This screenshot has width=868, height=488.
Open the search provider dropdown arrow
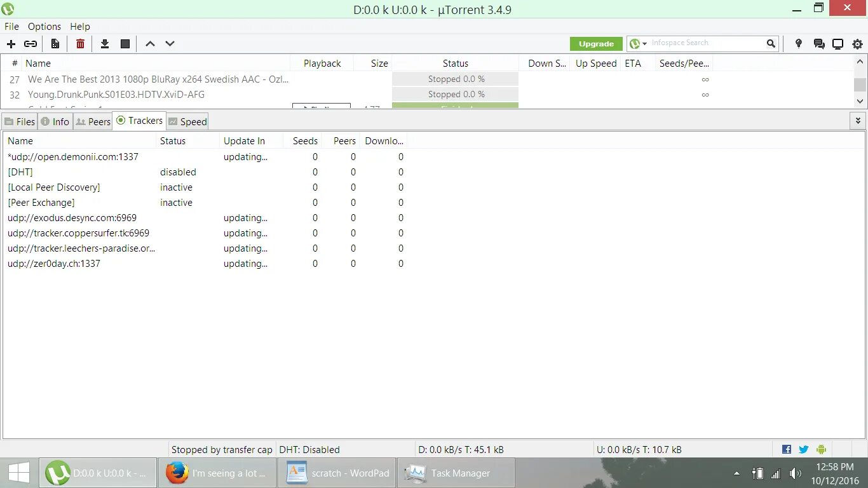pos(644,43)
